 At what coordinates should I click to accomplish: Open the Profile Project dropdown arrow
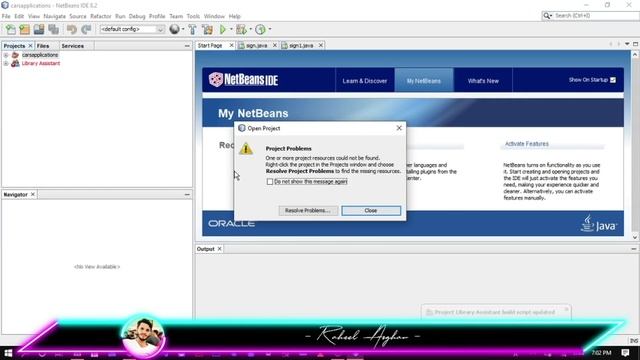[x=269, y=29]
